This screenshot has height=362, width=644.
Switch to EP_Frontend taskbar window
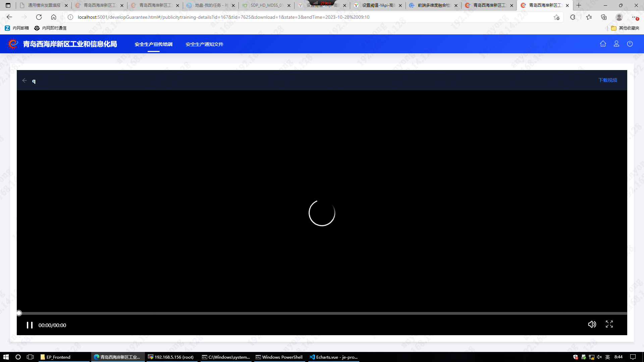[64, 357]
